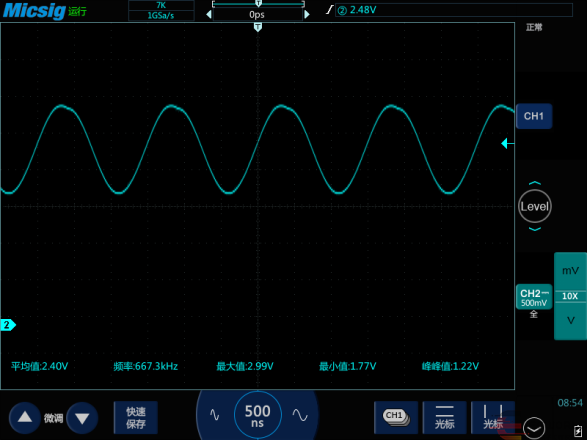Tap the fine-tune up arrow button

pyautogui.click(x=25, y=417)
